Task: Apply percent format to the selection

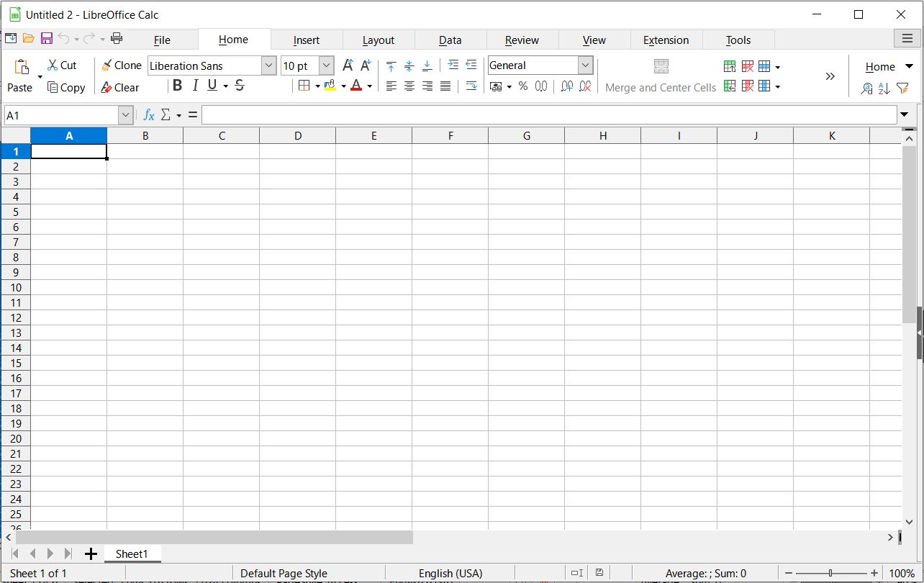Action: click(522, 86)
